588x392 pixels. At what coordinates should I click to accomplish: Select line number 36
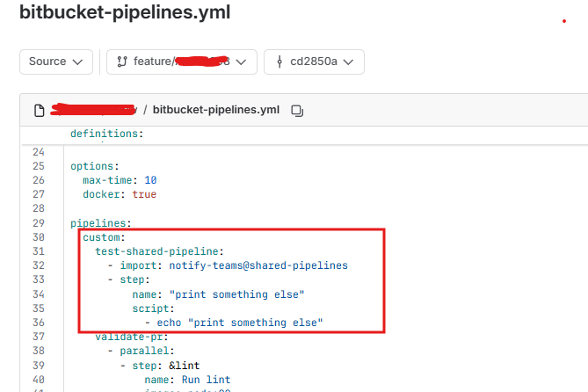(39, 323)
